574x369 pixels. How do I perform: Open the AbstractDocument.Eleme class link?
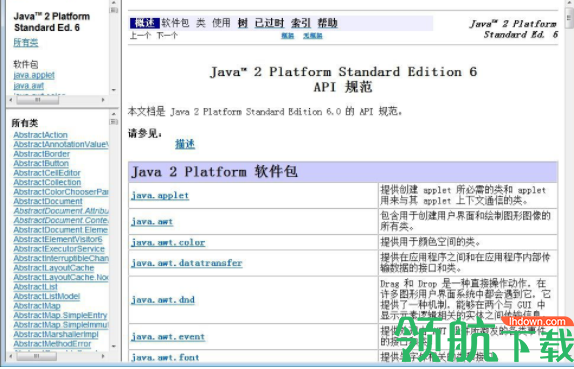click(61, 230)
